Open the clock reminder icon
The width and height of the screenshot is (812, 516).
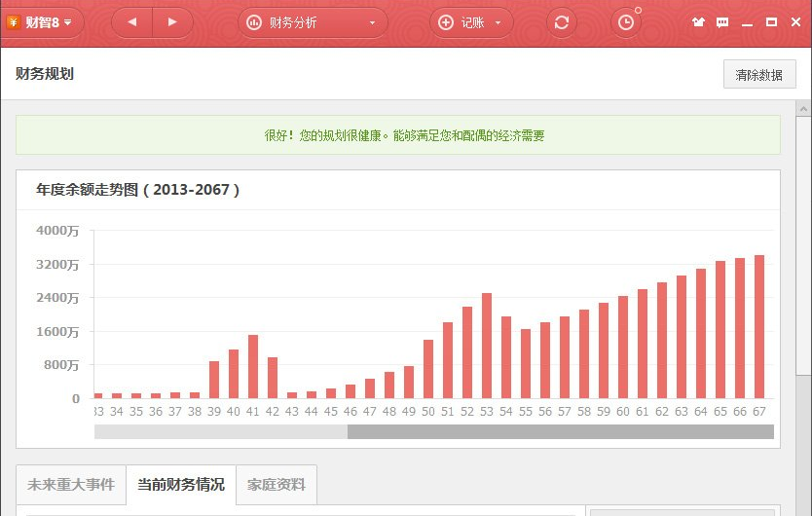[x=626, y=22]
